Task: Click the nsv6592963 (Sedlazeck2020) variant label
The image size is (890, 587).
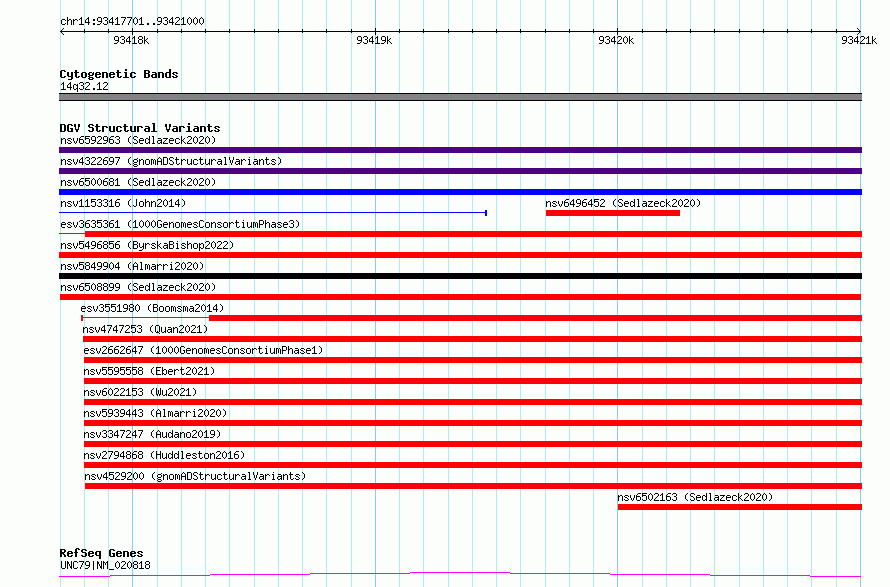Action: click(138, 140)
